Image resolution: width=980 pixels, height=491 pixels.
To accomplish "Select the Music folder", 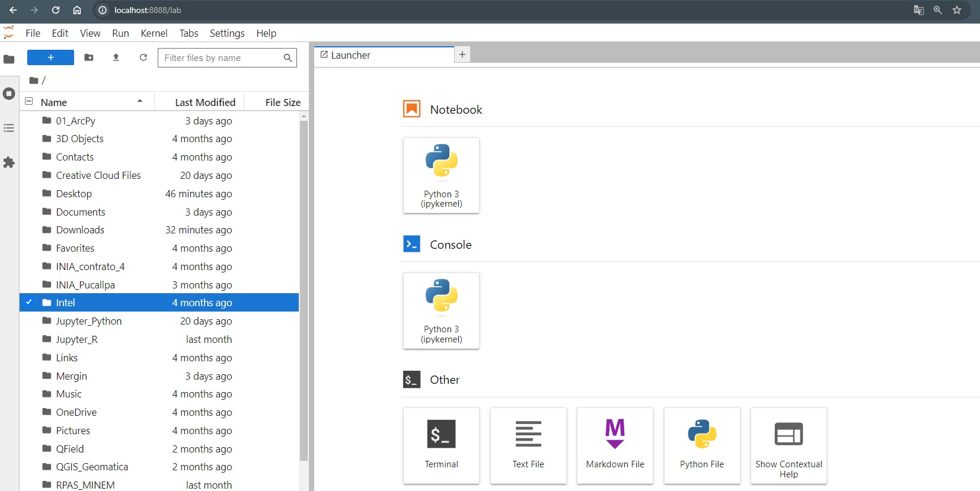I will 159,394.
